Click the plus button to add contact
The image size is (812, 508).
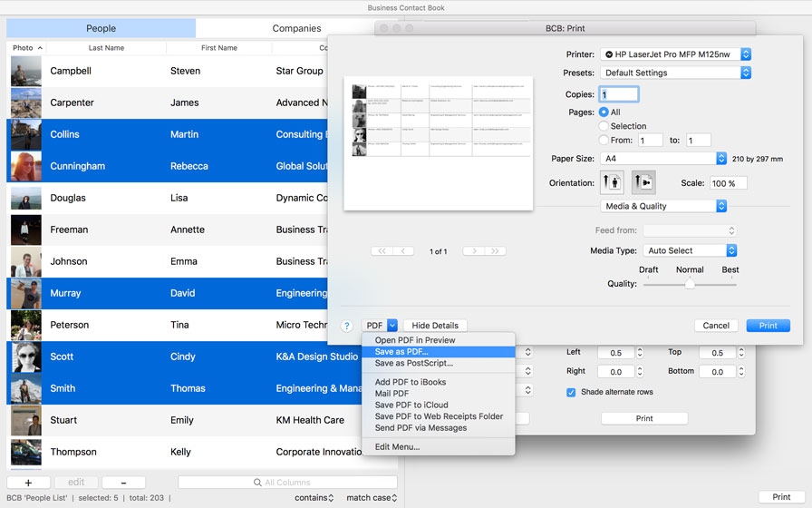click(x=28, y=483)
